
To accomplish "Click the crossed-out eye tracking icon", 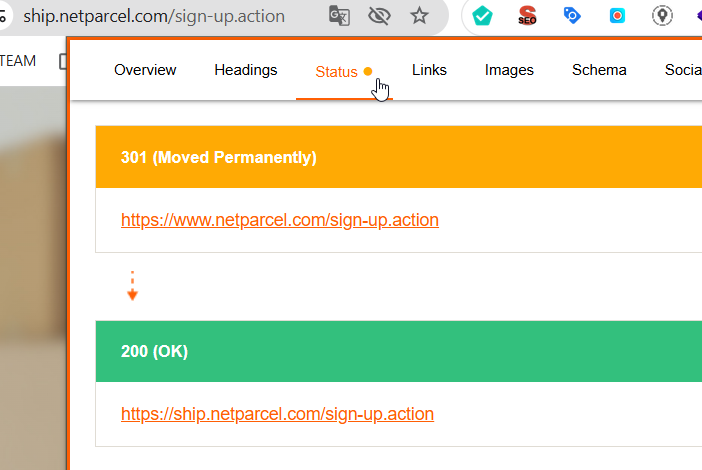I will 379,16.
